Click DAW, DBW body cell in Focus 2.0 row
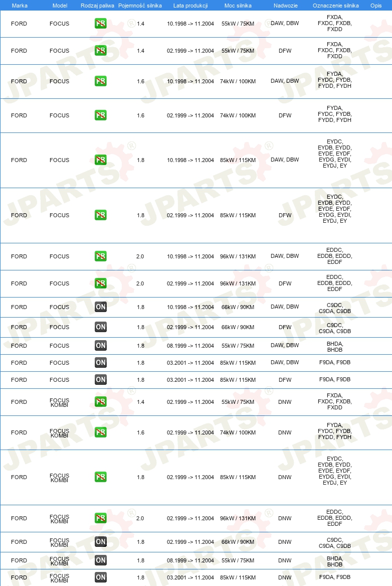 point(285,256)
